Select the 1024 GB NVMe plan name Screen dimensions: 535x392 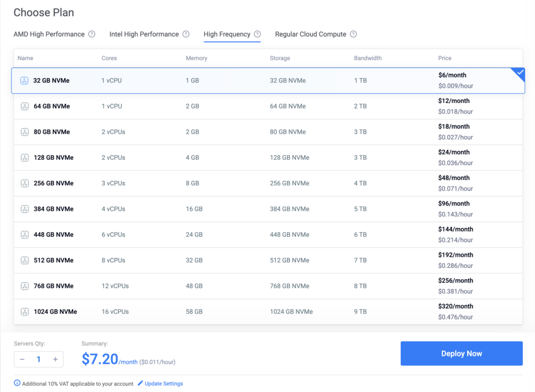55,312
